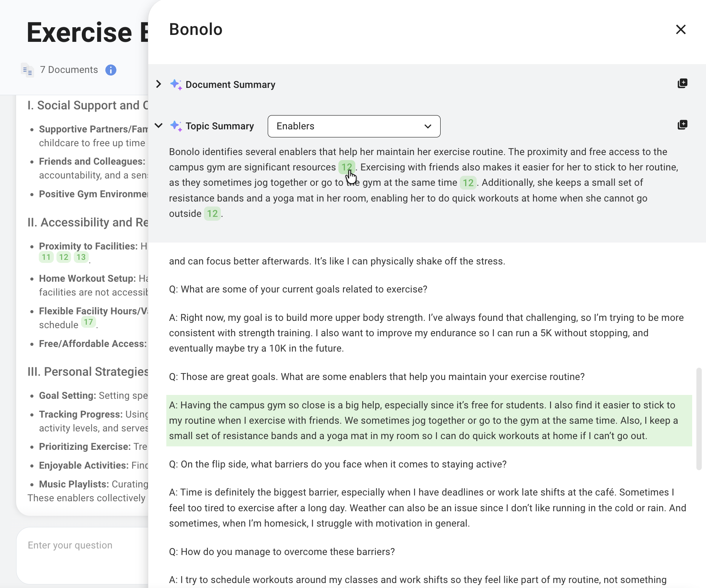
Task: Click the info icon beside 7 Documents
Action: [111, 70]
